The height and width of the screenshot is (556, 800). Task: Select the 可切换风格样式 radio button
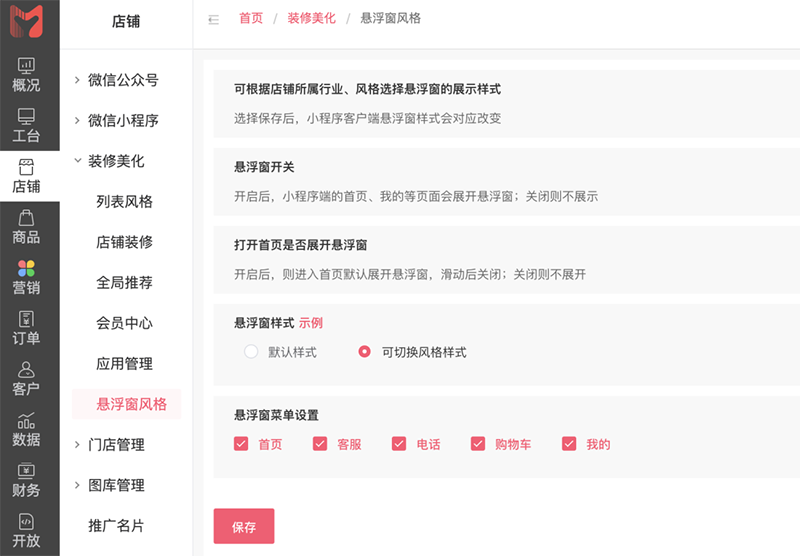coord(364,351)
